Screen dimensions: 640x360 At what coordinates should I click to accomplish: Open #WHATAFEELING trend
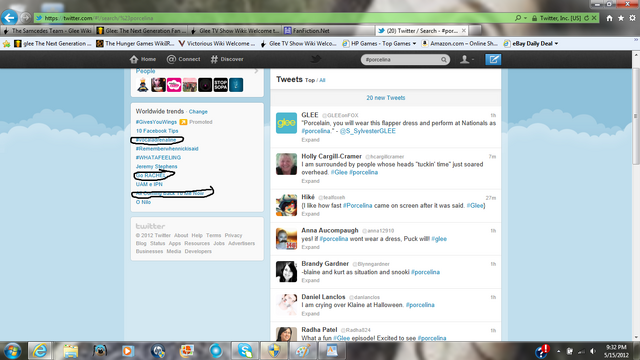pyautogui.click(x=158, y=158)
